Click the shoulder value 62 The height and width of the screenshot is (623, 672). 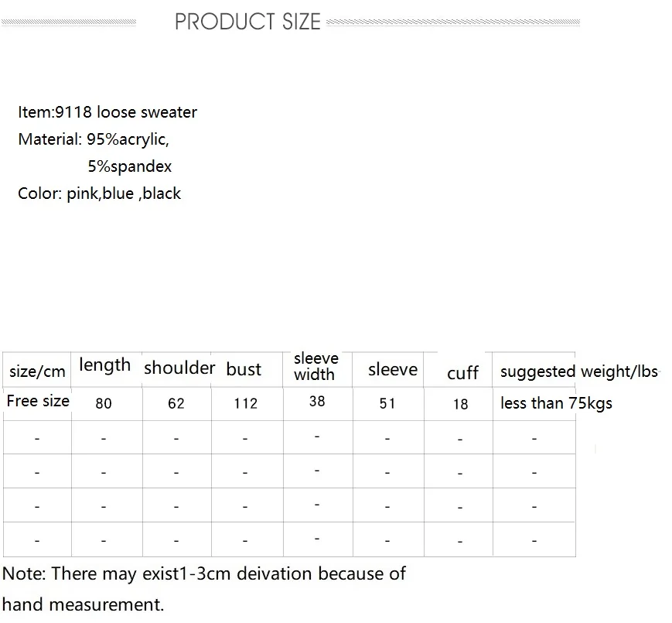coord(176,403)
